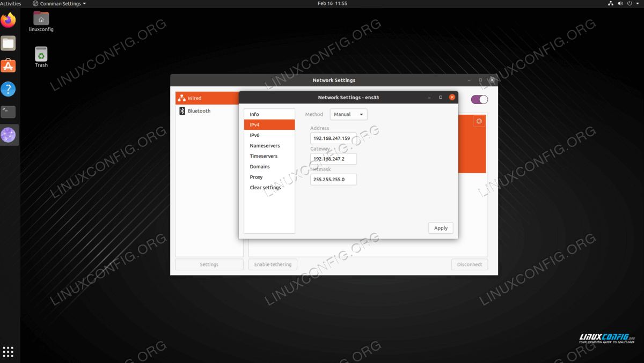Screen dimensions: 644x363
Task: Click the gear icon on wired connection
Action: (479, 121)
